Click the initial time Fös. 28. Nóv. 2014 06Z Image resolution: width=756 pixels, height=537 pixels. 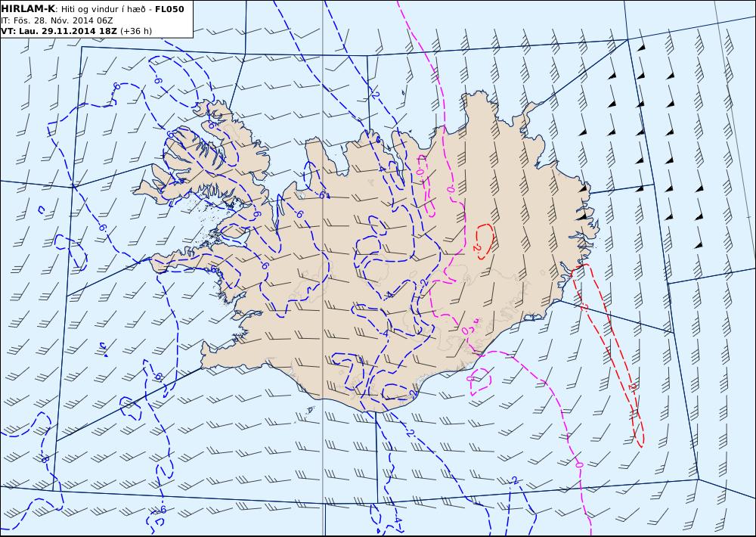point(64,20)
